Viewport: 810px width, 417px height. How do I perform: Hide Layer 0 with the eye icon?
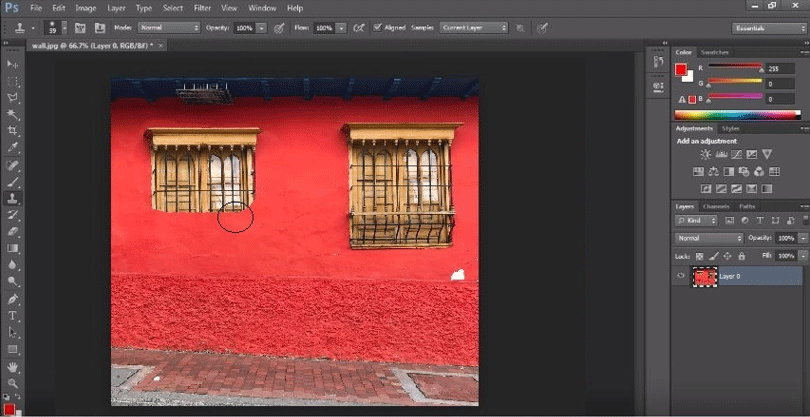[681, 276]
